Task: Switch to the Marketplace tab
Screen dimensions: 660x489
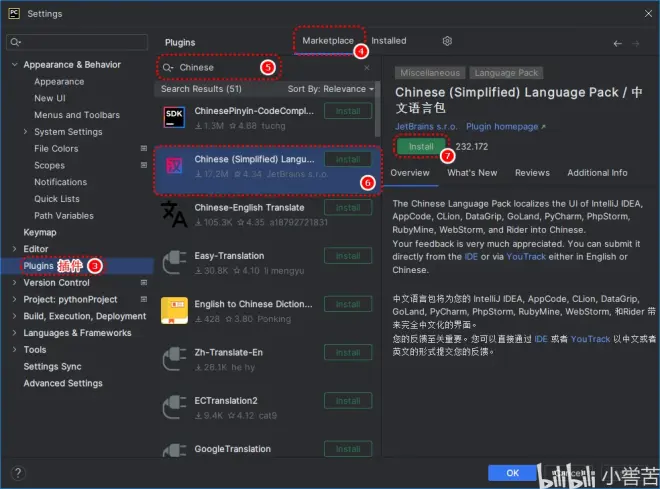Action: (328, 41)
